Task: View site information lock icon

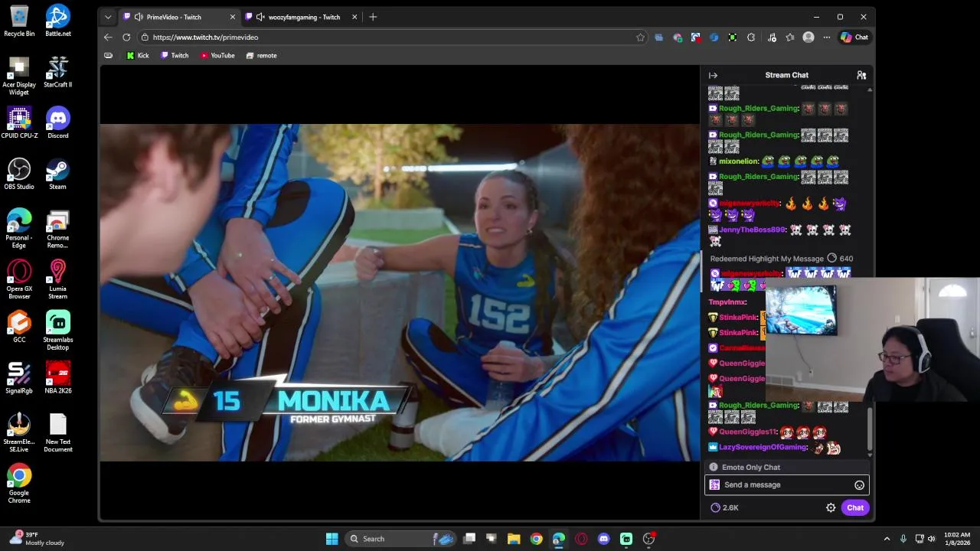Action: 145,37
